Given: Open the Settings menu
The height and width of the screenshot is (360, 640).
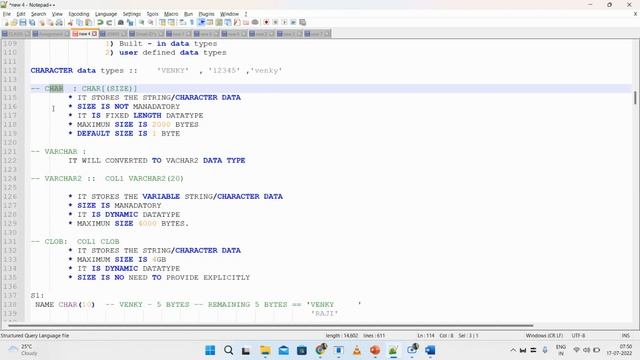Looking at the screenshot, I should click(131, 14).
